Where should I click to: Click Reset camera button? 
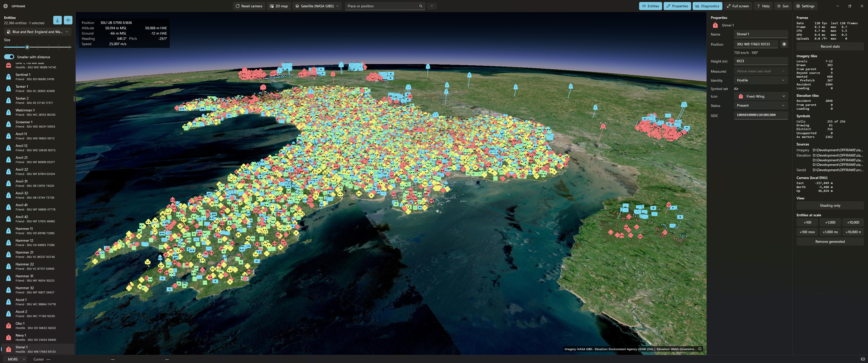pyautogui.click(x=249, y=6)
